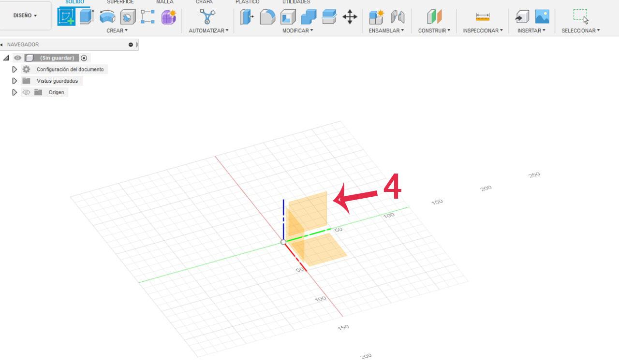Select the Press Pull tool icon
The image size is (619, 364).
coord(247,17)
